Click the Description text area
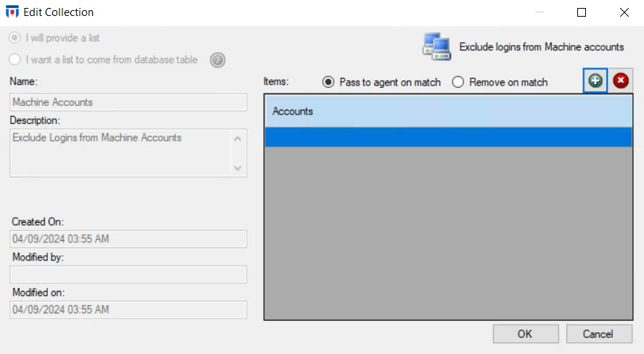 coord(128,153)
